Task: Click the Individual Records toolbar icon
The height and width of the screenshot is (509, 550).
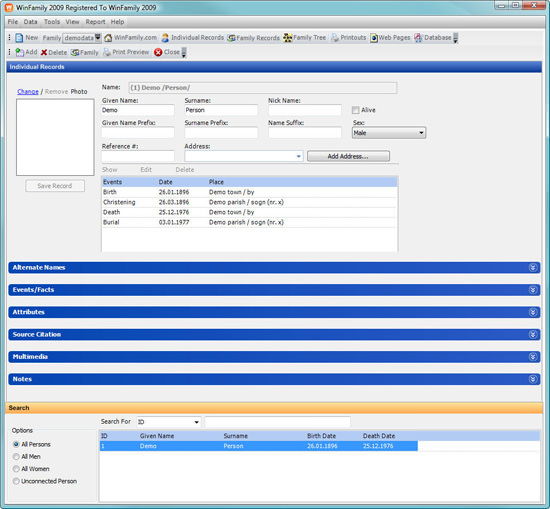Action: 165,38
